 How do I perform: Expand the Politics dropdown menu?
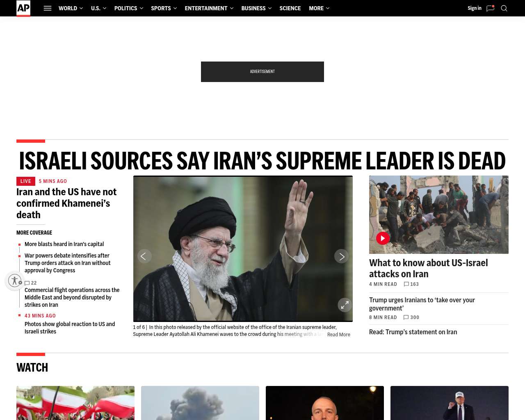[x=129, y=8]
